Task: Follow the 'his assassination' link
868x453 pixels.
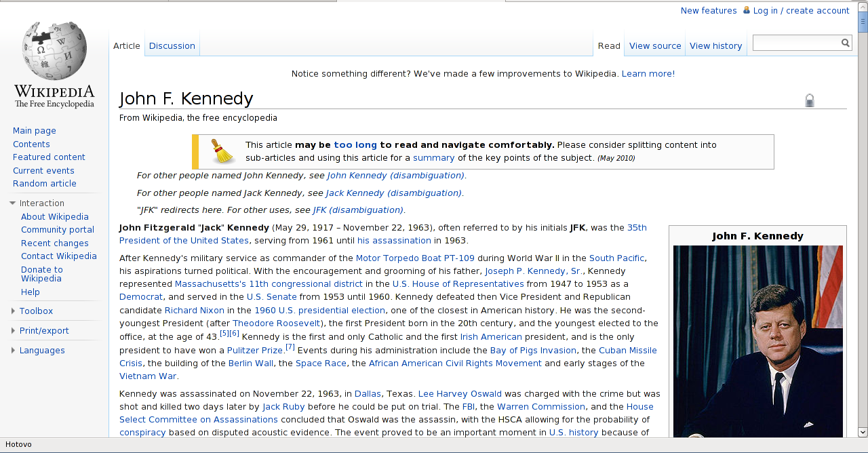Action: 394,241
